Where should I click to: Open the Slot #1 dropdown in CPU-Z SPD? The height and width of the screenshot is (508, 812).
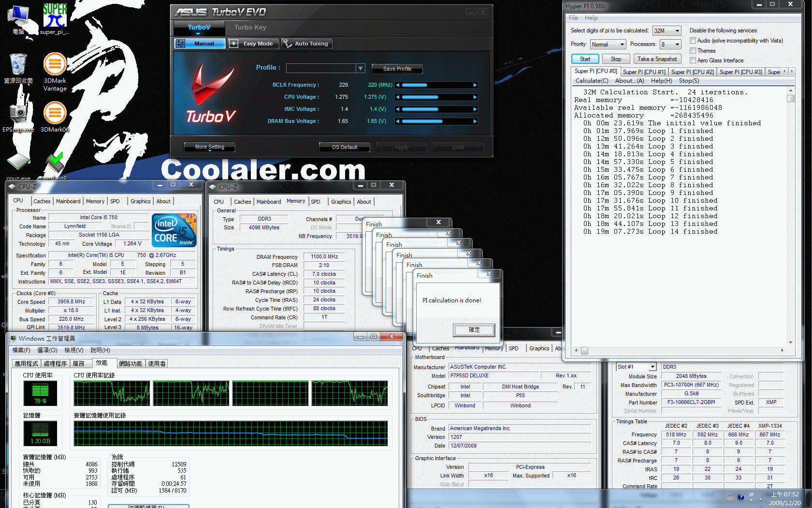pos(652,367)
